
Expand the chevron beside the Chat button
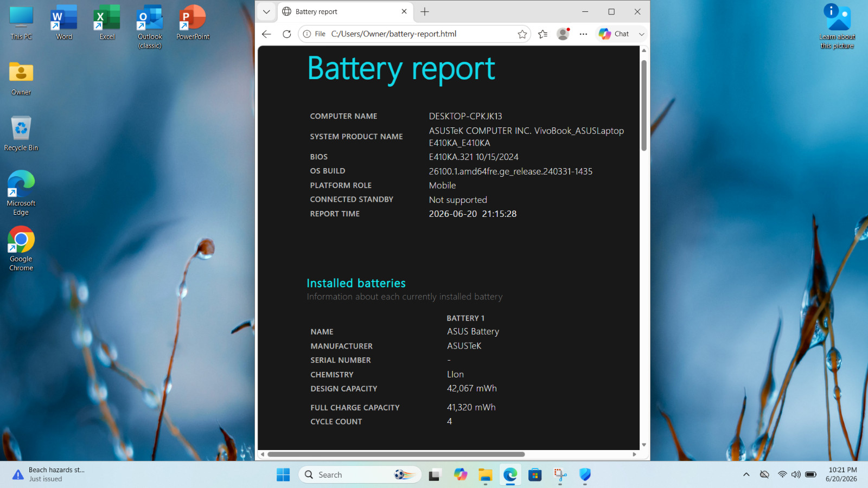tap(642, 34)
